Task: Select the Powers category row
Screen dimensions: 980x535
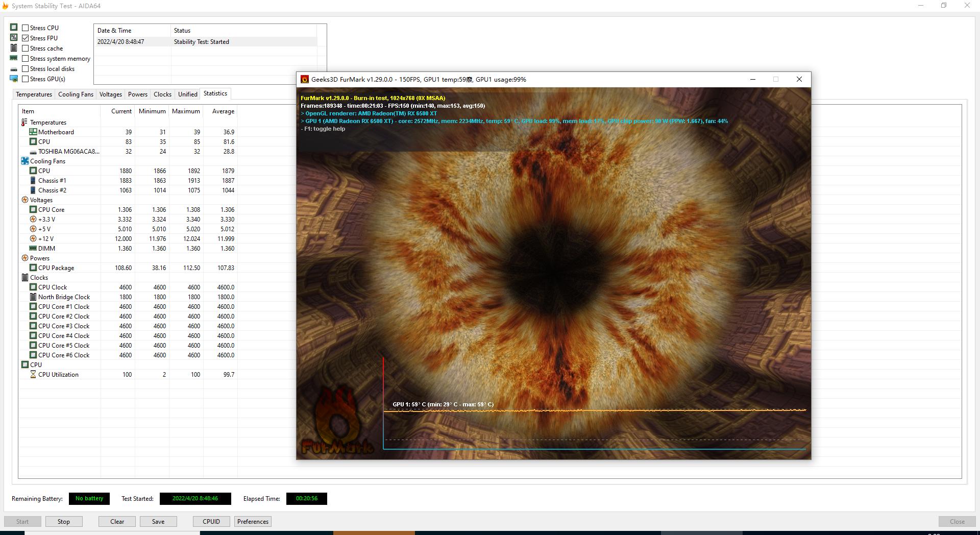Action: coord(40,258)
